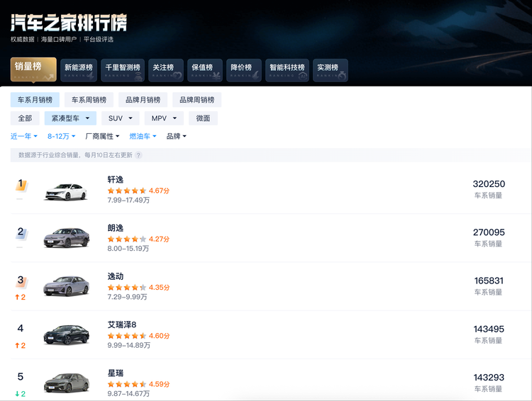Switch to the 新能源榜 tab
This screenshot has height=401, width=532.
click(x=78, y=69)
